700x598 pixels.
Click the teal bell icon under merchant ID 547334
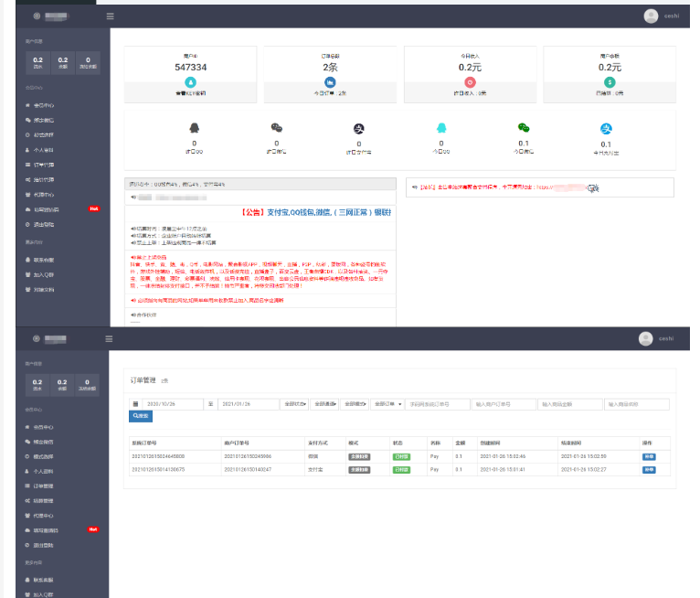pyautogui.click(x=190, y=82)
